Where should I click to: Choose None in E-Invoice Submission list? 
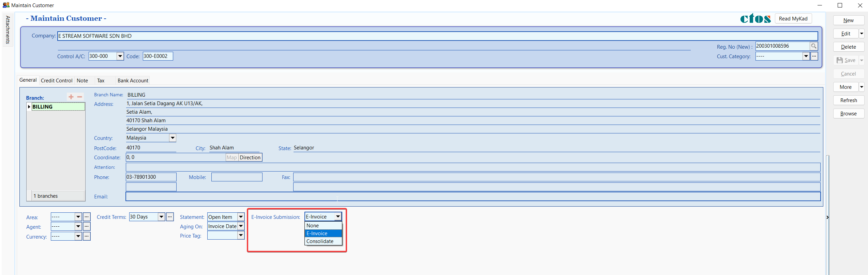coord(313,226)
